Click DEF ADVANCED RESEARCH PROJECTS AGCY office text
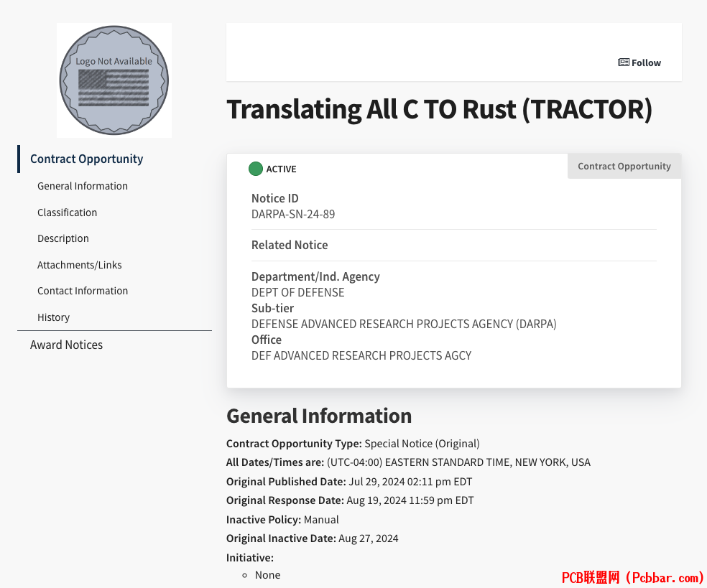707x588 pixels. coord(361,356)
